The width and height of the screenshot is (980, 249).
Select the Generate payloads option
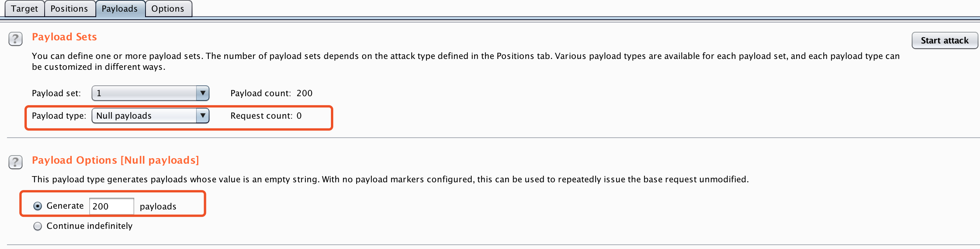[x=38, y=206]
